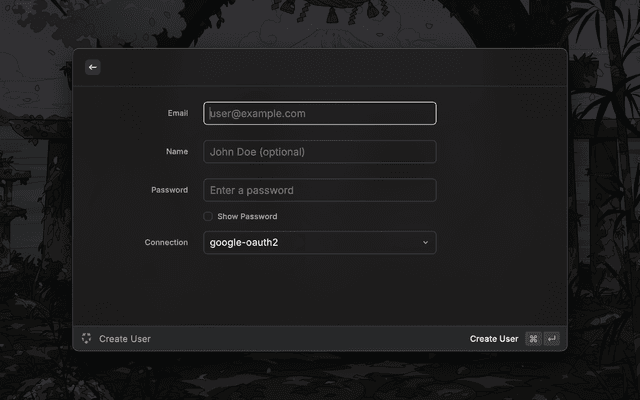Click the Email field label

coord(177,113)
